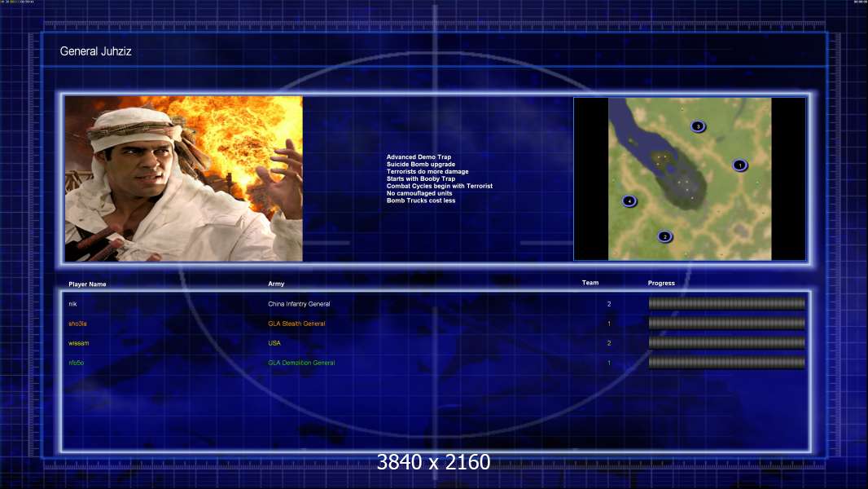Viewport: 868px width, 489px height.
Task: Click the progress bar for GLA Demolition General
Action: pyautogui.click(x=727, y=363)
